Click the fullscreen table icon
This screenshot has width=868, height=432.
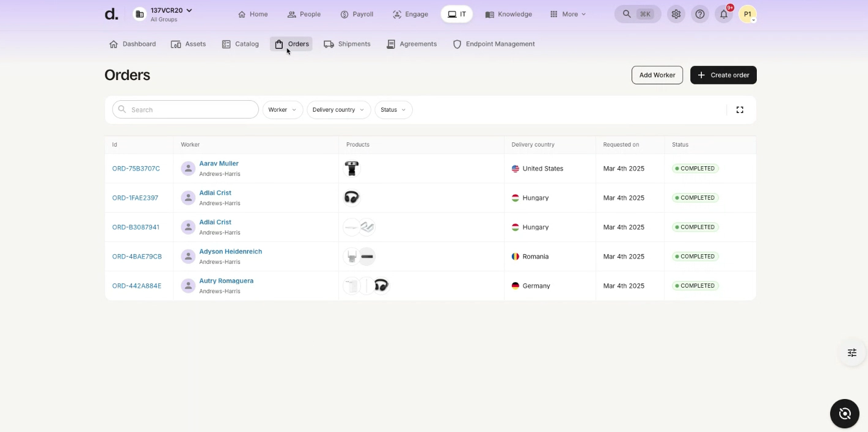[x=740, y=110]
